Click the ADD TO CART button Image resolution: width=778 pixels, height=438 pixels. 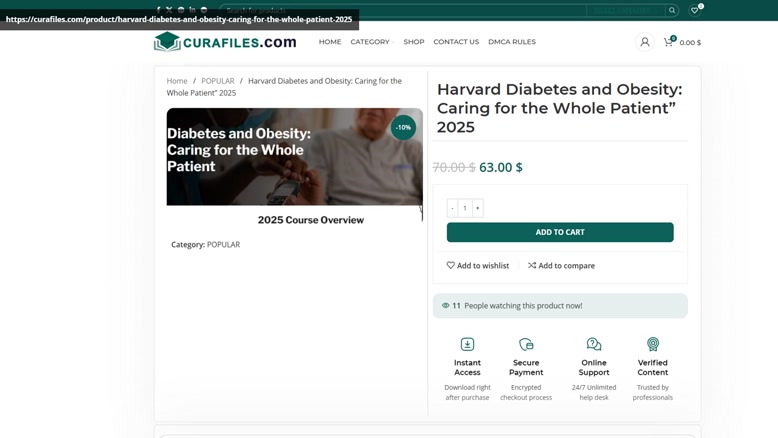click(560, 232)
